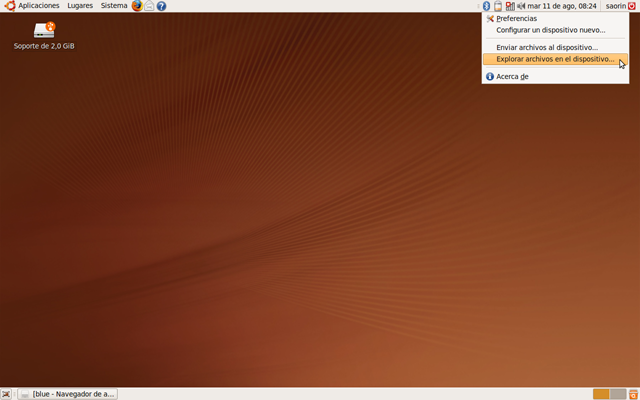Click Explorar archivos en el dispositivo
The image size is (640, 400).
[555, 59]
